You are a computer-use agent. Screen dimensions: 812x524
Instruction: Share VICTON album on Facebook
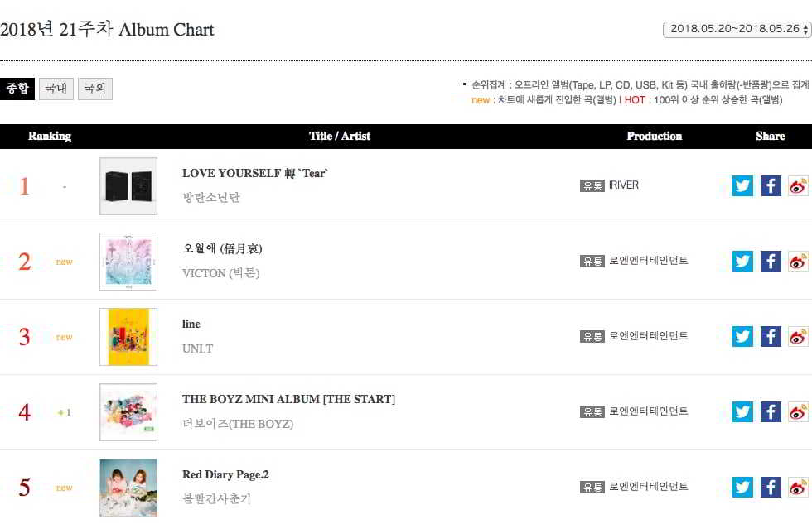771,261
